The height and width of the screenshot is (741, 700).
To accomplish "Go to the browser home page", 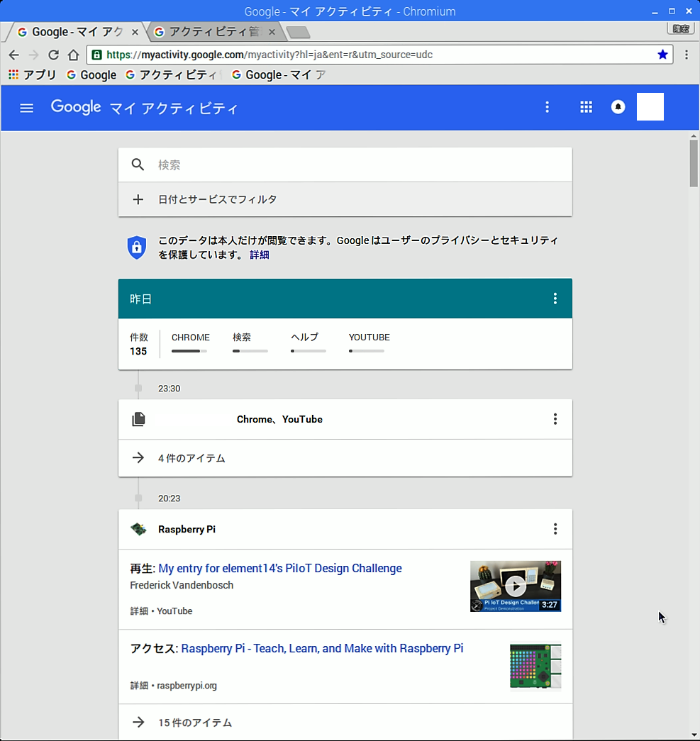I will click(73, 55).
